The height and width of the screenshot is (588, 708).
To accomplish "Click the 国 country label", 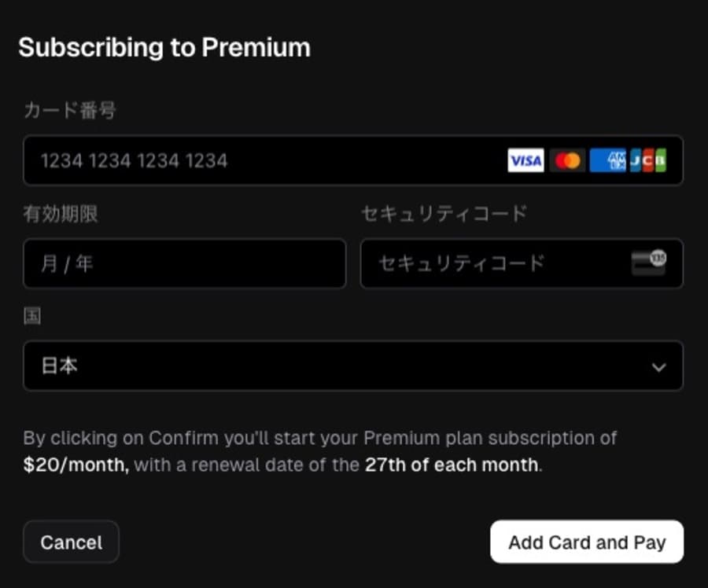I will pos(32,316).
